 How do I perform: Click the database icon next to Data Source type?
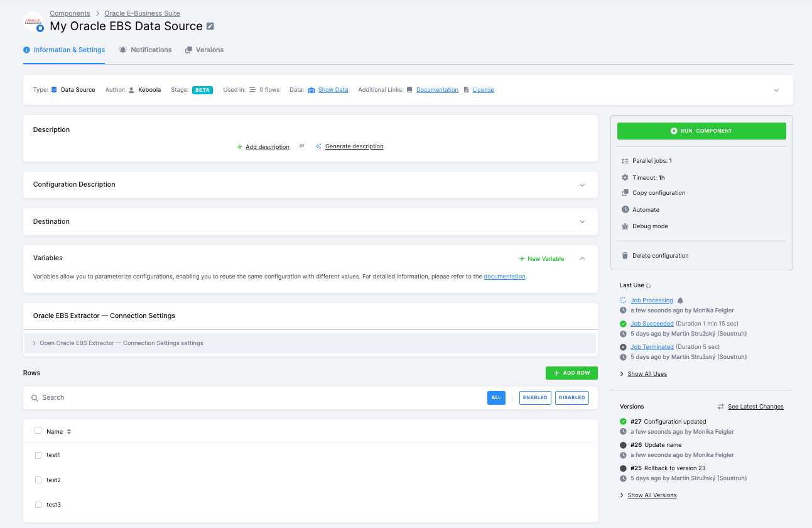[x=54, y=90]
